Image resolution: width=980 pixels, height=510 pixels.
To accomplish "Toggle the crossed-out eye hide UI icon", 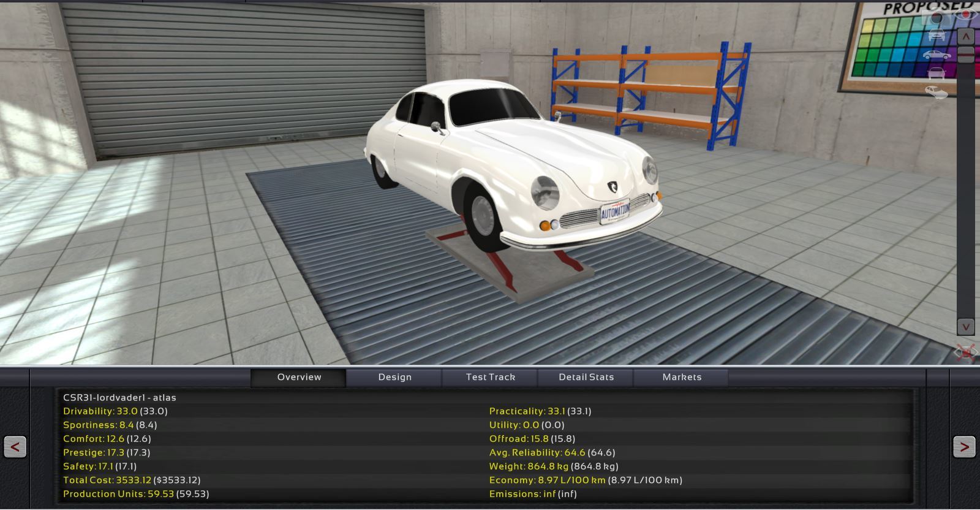I will (965, 352).
